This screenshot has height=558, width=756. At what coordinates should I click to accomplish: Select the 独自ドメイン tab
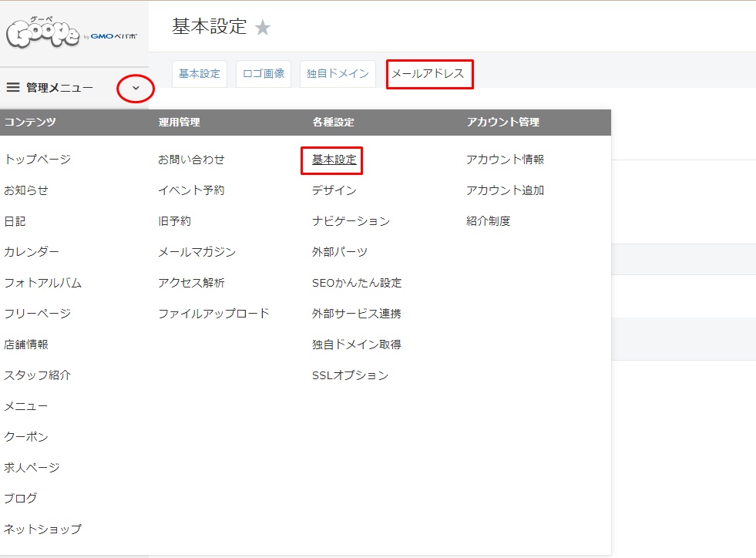tap(338, 74)
